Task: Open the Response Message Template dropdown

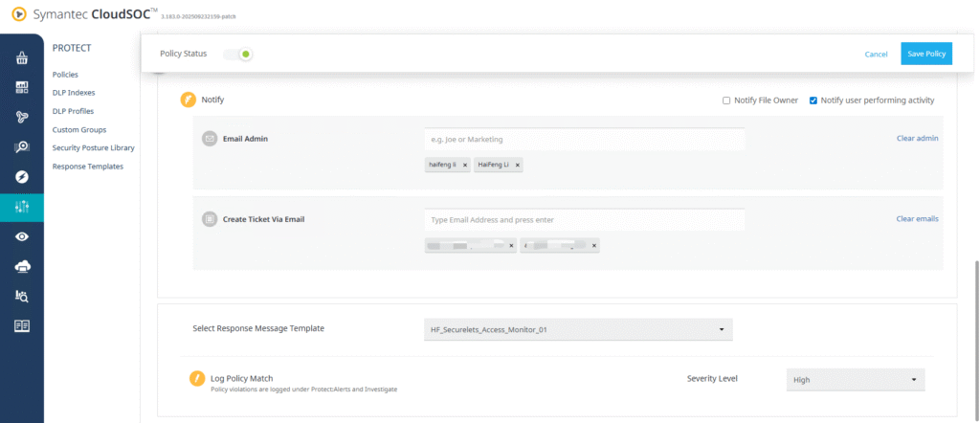Action: click(577, 329)
